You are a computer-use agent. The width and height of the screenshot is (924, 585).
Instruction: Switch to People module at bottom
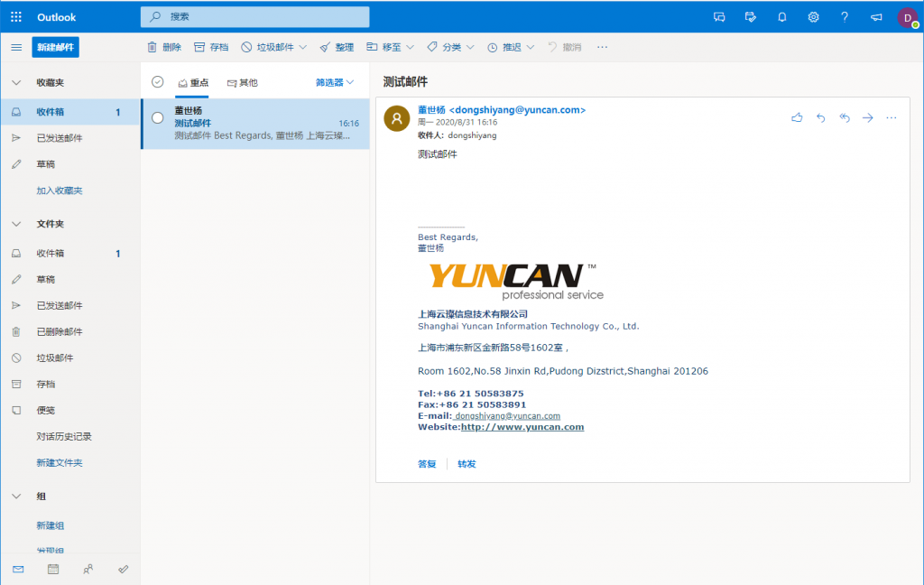[x=88, y=569]
